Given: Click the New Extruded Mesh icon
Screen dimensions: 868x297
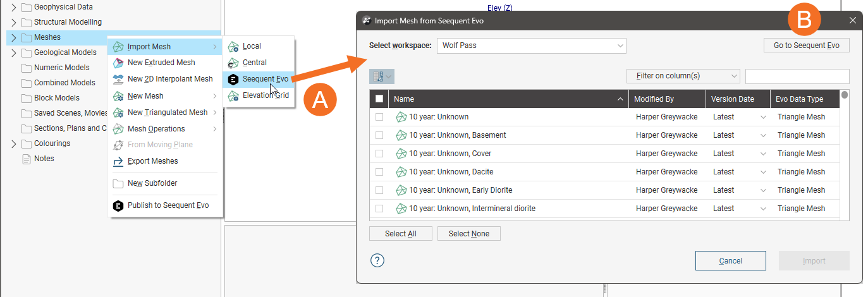Looking at the screenshot, I should (x=118, y=63).
